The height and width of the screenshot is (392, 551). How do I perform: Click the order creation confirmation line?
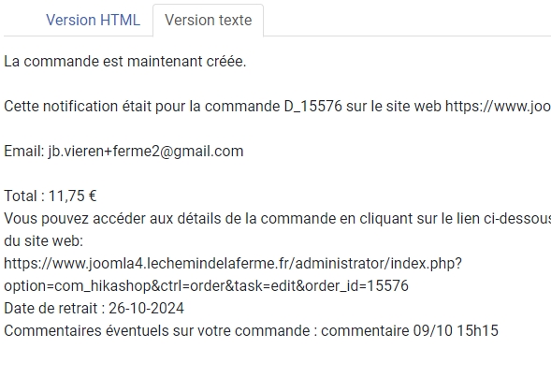(x=125, y=62)
